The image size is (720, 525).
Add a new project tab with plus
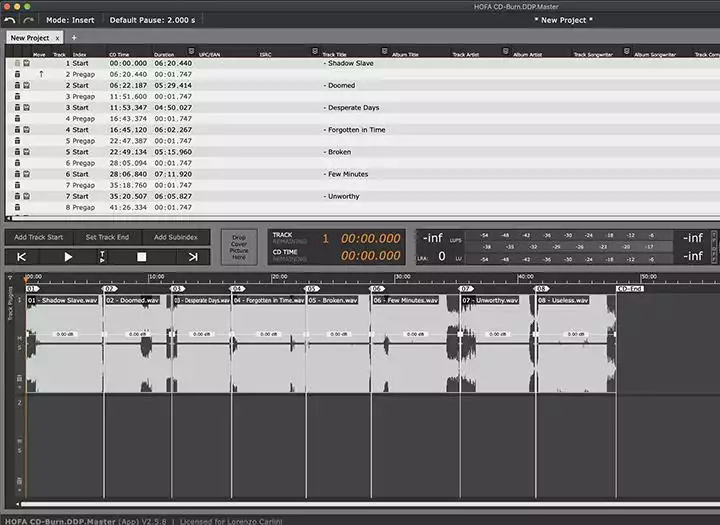pyautogui.click(x=74, y=38)
